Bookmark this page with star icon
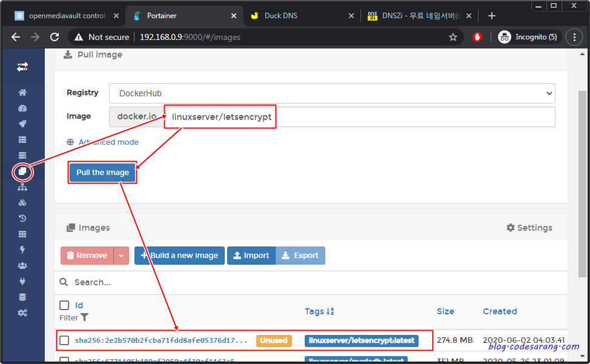Viewport: 590px width, 364px height. [453, 37]
